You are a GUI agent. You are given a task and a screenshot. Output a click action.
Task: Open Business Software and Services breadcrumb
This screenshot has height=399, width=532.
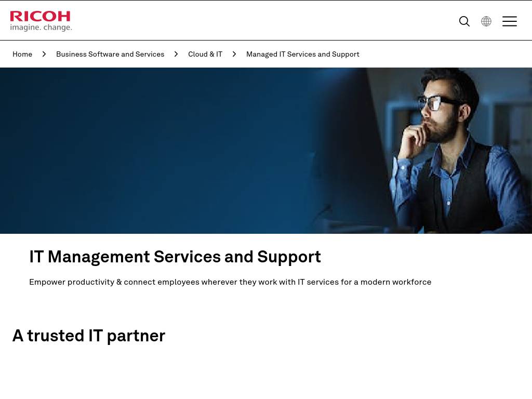[x=110, y=54]
